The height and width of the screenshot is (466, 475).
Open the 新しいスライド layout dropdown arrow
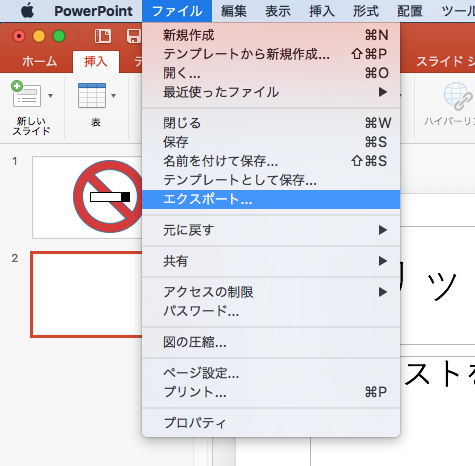50,96
